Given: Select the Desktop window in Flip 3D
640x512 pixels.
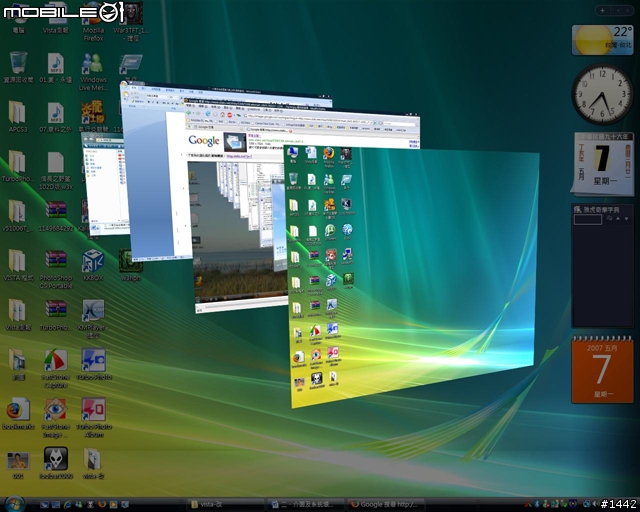Looking at the screenshot, I should [412, 278].
